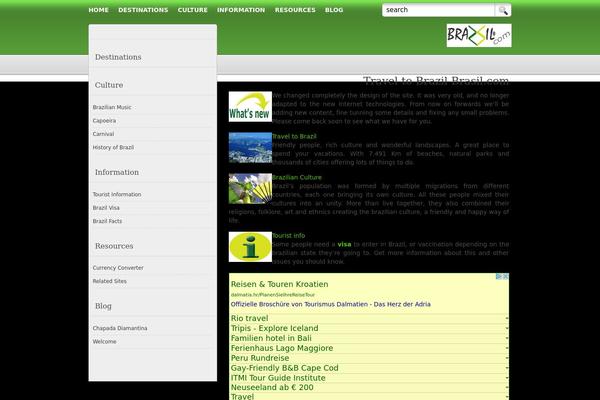Click the Gay-Friendly B&B Cape Cod ad link
The width and height of the screenshot is (600, 400).
coord(284,368)
